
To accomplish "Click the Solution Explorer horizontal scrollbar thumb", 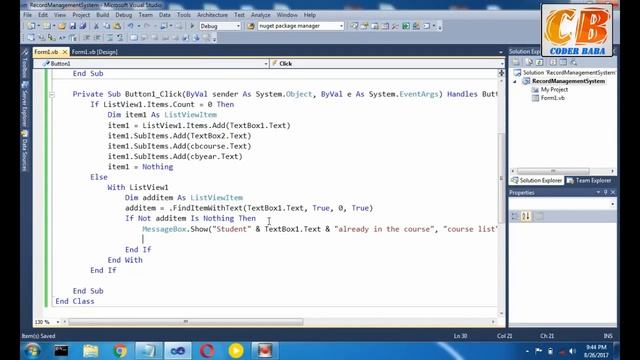I will point(553,171).
